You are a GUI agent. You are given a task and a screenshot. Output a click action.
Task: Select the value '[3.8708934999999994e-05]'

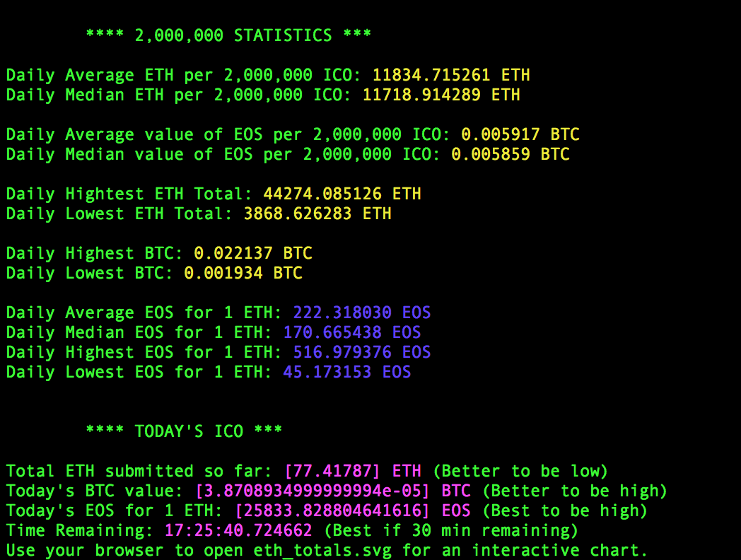click(x=313, y=491)
